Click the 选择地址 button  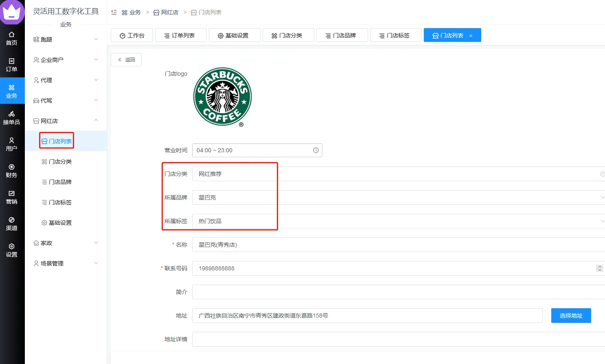click(571, 316)
